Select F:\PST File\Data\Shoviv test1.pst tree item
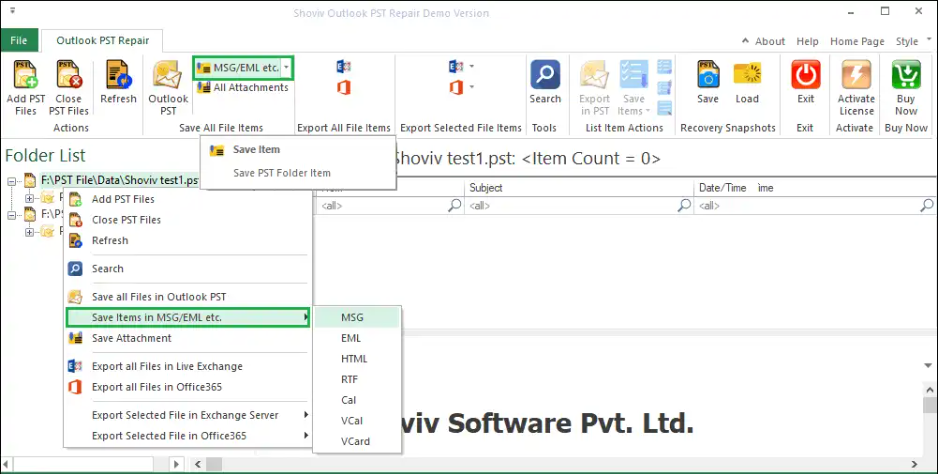 click(x=119, y=180)
